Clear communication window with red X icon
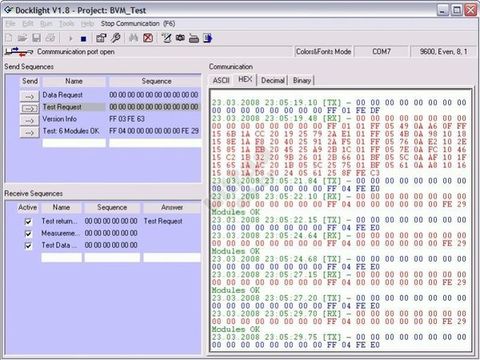Screen dimensions: 480x360 [148, 38]
